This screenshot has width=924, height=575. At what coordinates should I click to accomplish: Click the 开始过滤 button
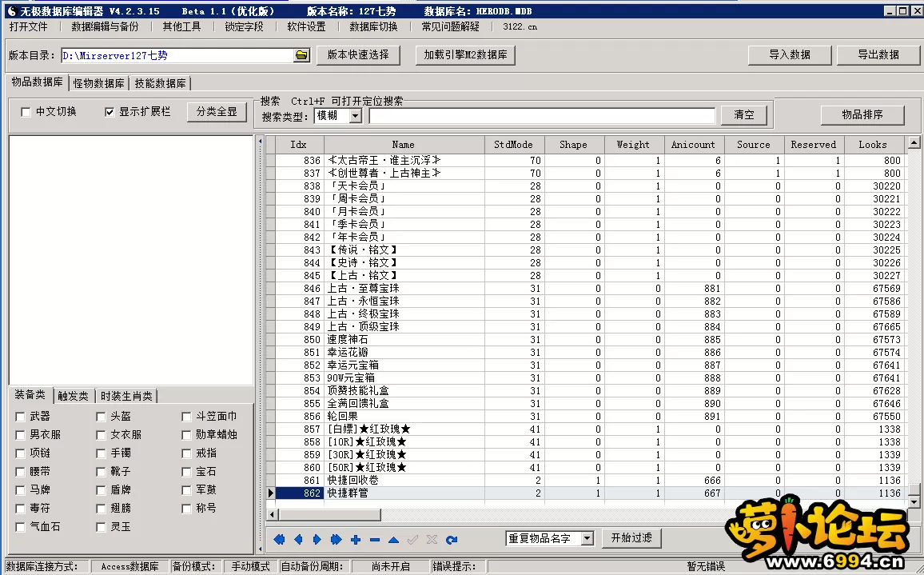coord(631,538)
